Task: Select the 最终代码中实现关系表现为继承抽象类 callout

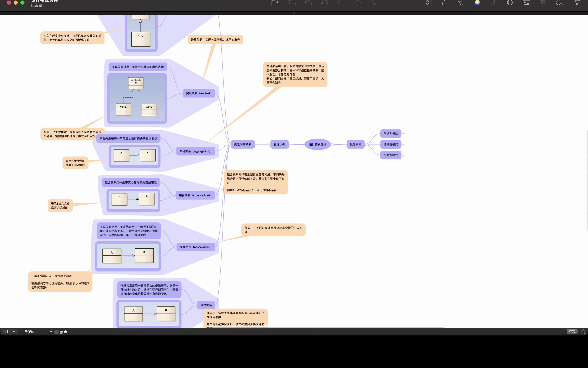Action: (x=215, y=40)
